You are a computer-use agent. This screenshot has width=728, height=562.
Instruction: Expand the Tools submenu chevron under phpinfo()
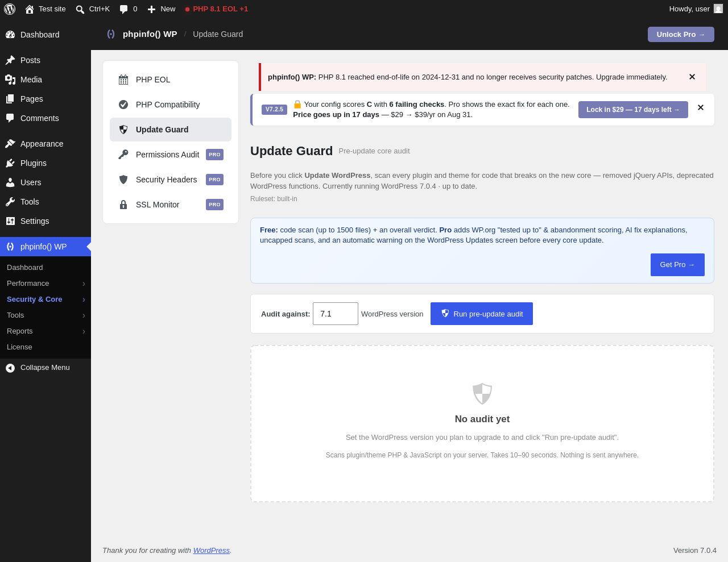84,315
